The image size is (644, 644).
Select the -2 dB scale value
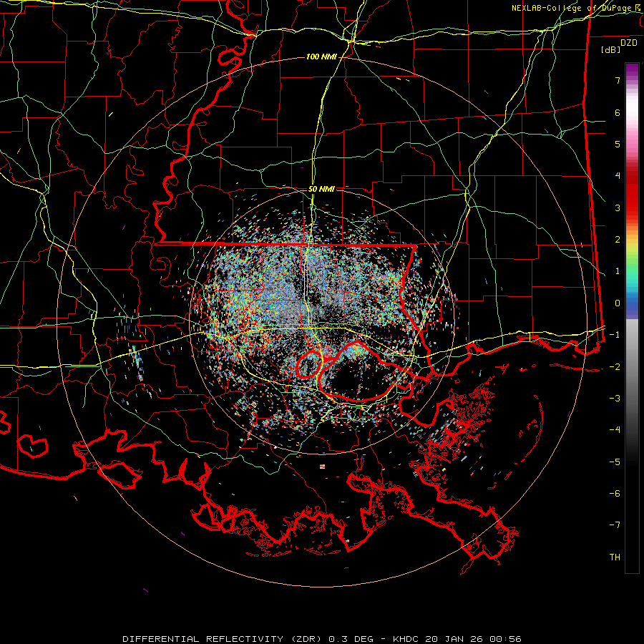(x=615, y=366)
